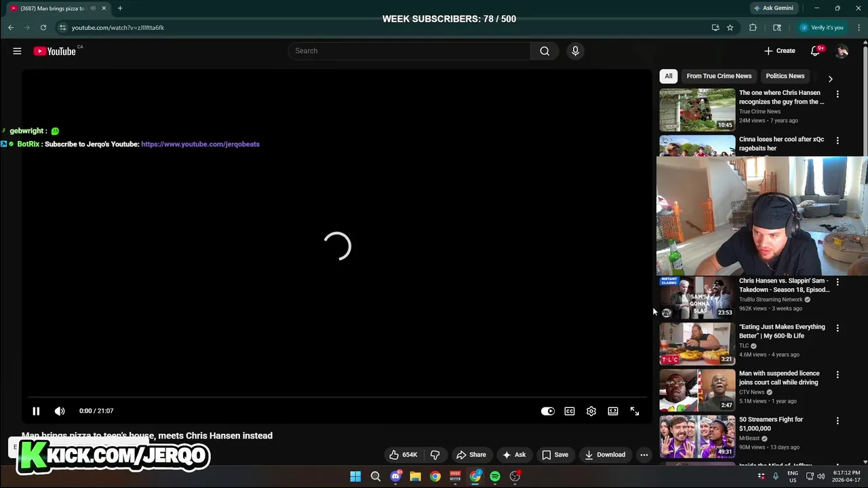The image size is (868, 488).
Task: Open options for 50 Streamers video
Action: coord(837,420)
